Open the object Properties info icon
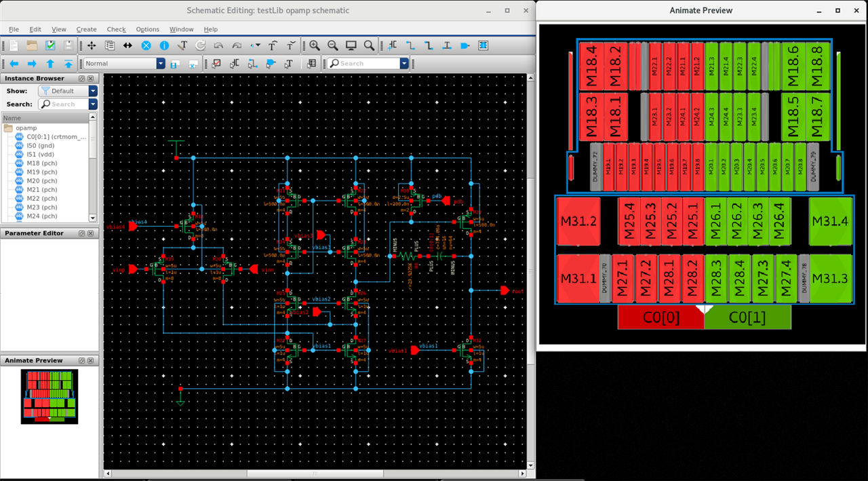This screenshot has height=481, width=868. click(x=164, y=45)
